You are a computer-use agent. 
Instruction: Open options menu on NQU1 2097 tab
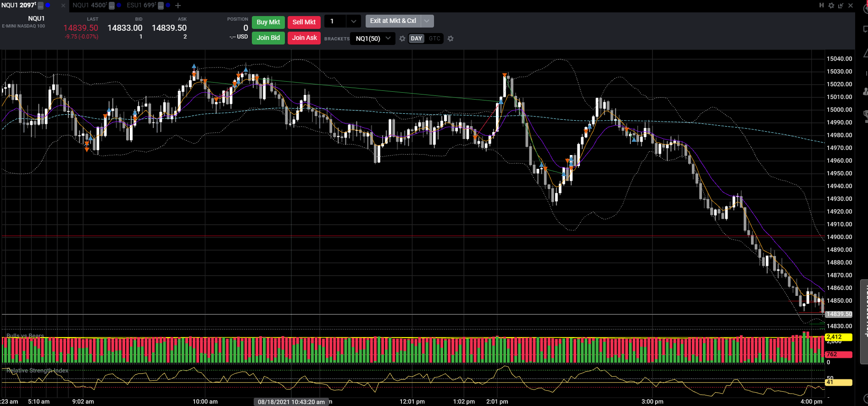(40, 6)
